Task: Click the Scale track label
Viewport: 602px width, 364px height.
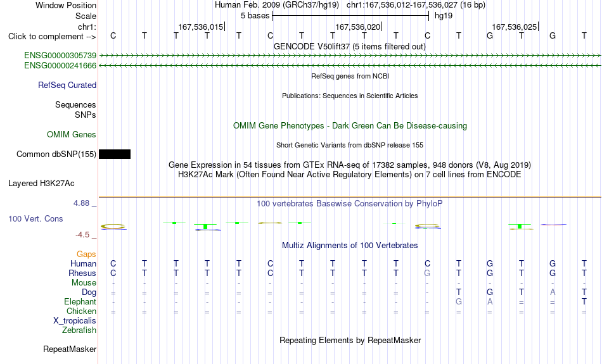Action: [x=86, y=16]
